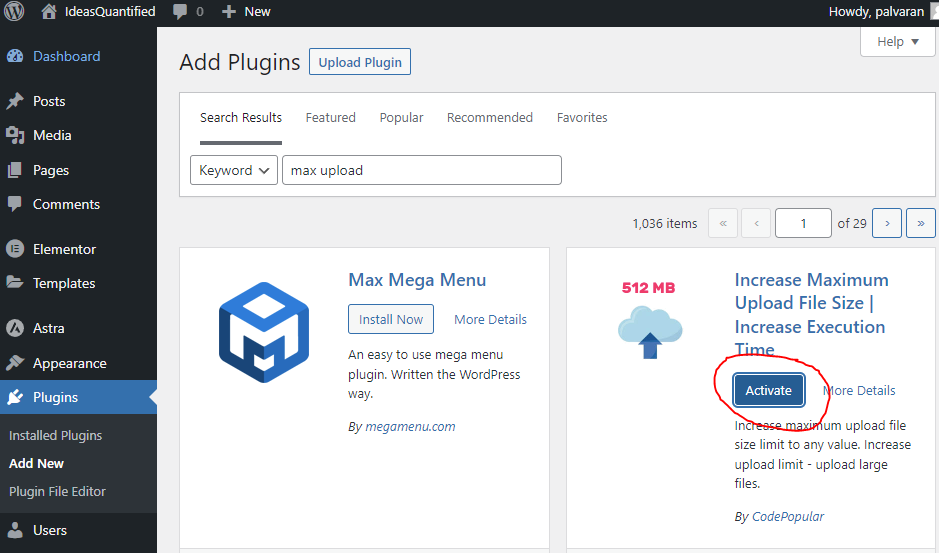
Task: Click the plus icon for New content
Action: pos(229,11)
